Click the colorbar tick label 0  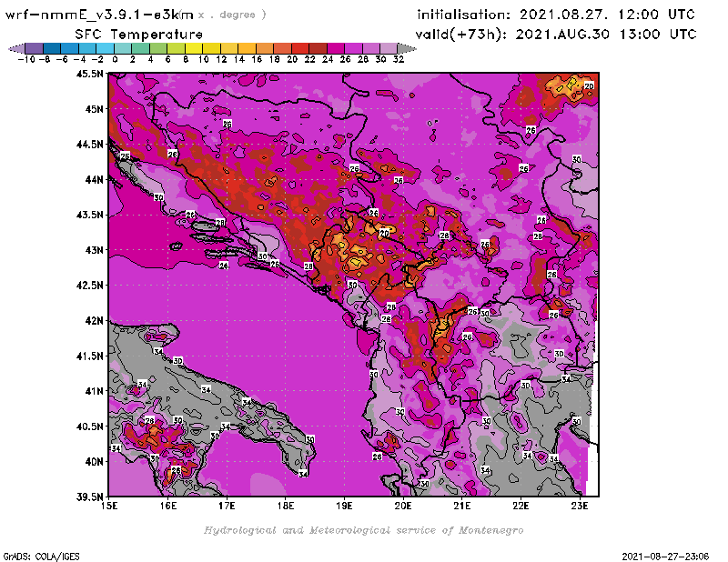tap(115, 60)
